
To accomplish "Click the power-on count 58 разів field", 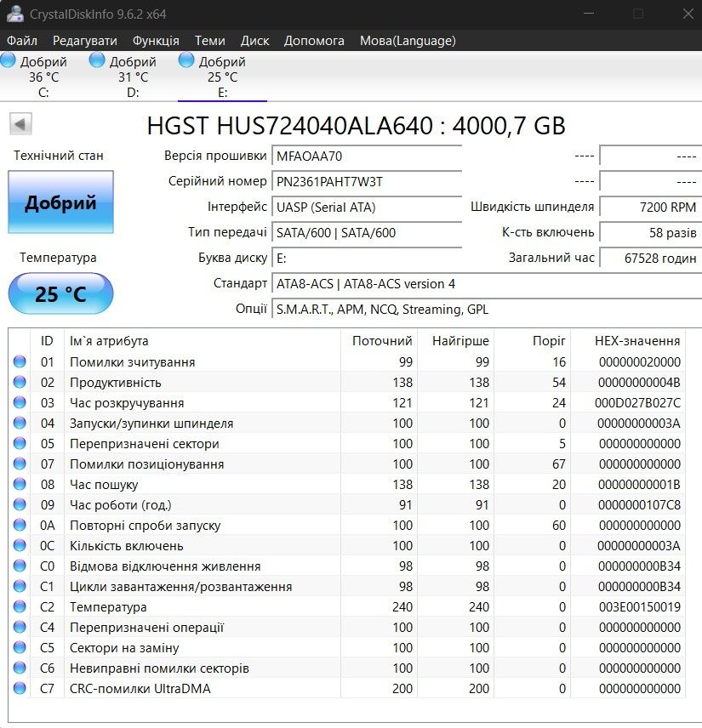I will click(x=650, y=233).
